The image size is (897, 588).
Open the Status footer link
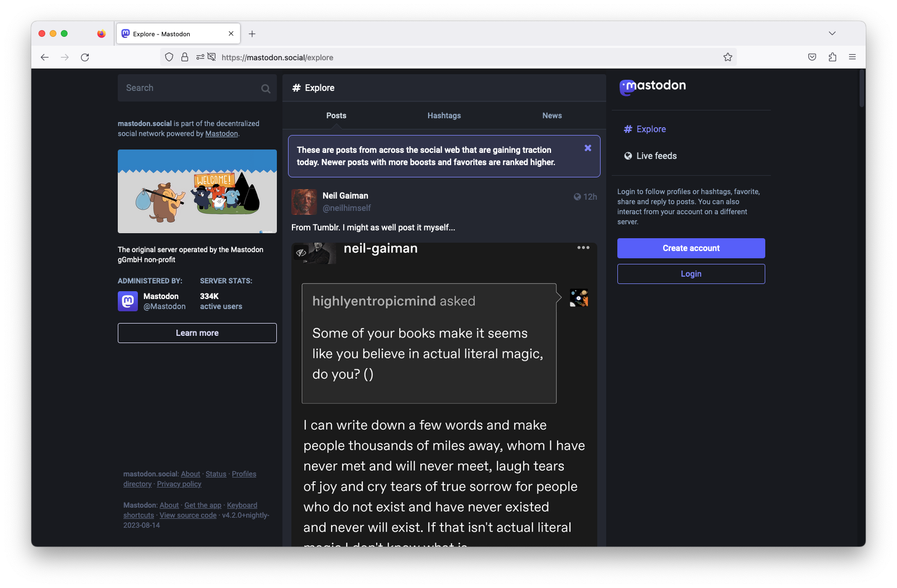tap(216, 474)
